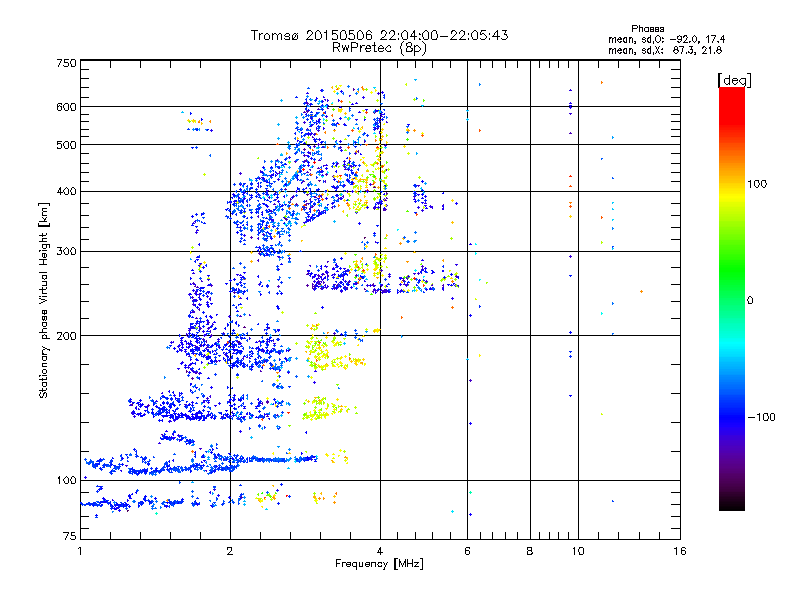The height and width of the screenshot is (600, 800).
Task: Click the '-100' label on the colorbar
Action: tap(762, 417)
